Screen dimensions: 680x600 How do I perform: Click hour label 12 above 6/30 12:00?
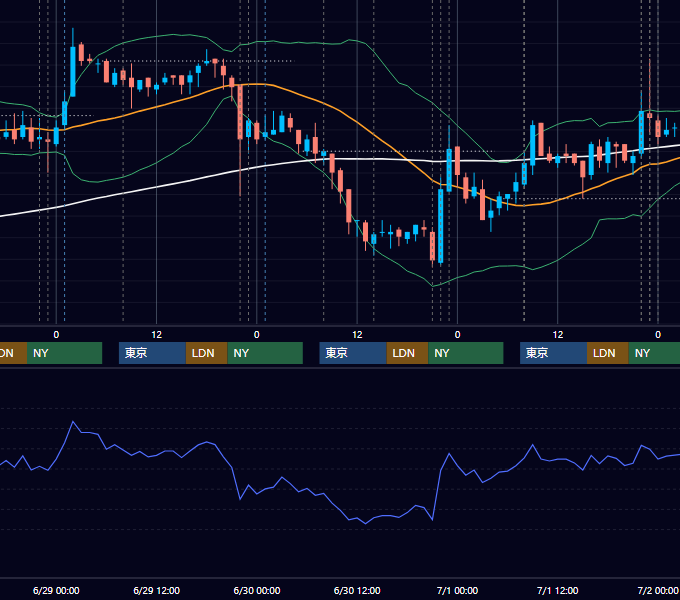tap(357, 335)
